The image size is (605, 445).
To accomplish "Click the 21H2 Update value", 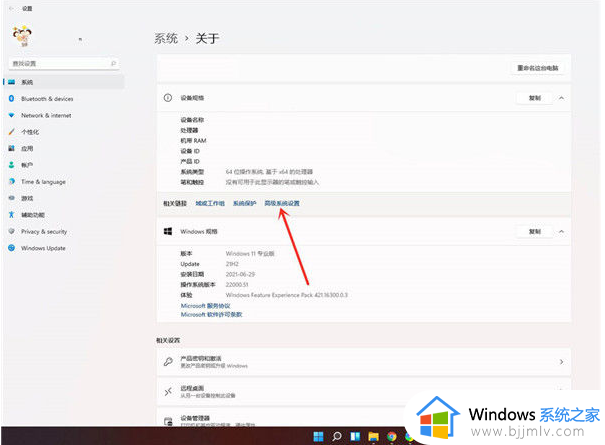I will [232, 264].
